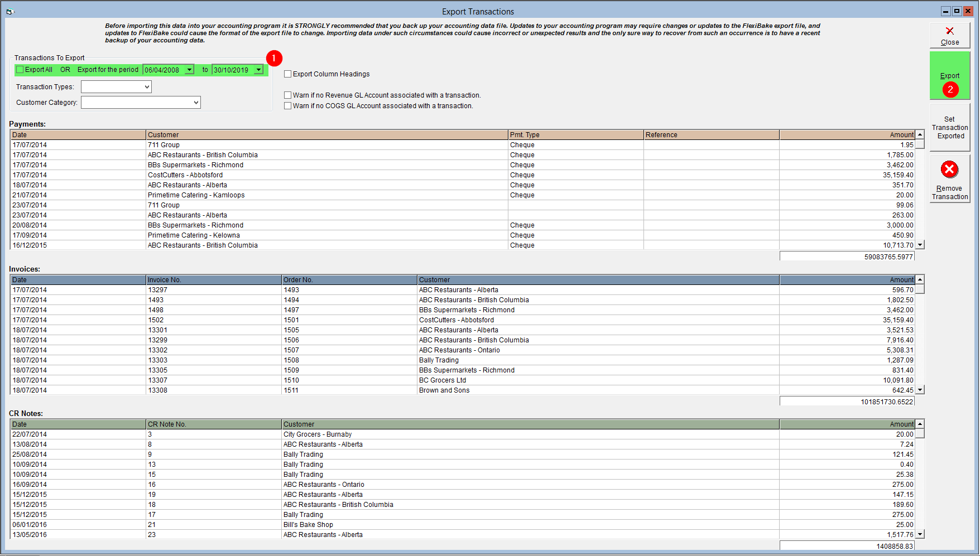Click Invoices list scroll up arrow
The height and width of the screenshot is (556, 980).
tap(920, 279)
